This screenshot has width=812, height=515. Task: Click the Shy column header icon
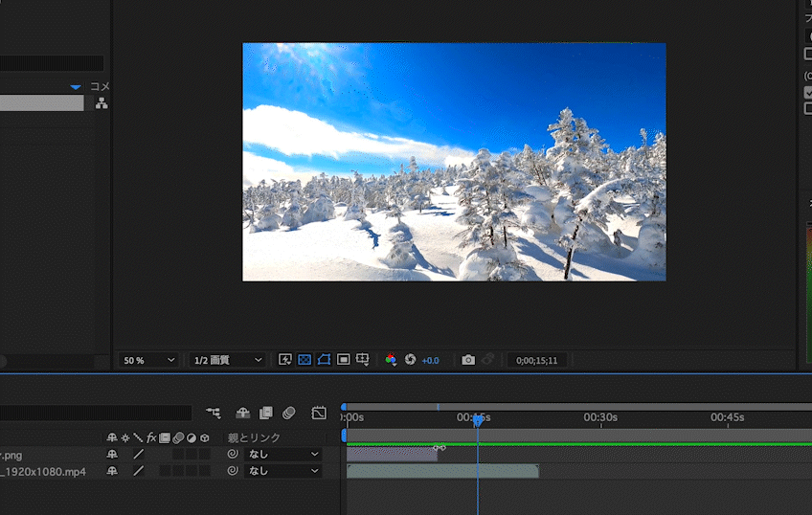pyautogui.click(x=112, y=437)
